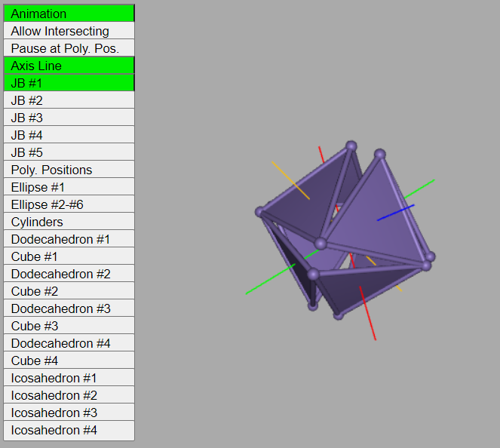This screenshot has height=448, width=500.
Task: Activate Cube #4
Action: pos(69,361)
